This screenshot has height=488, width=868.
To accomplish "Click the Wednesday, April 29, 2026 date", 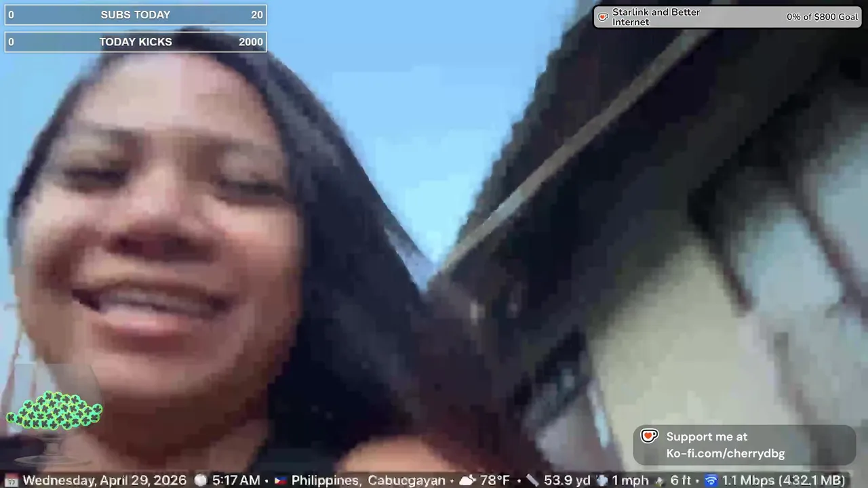I will [x=104, y=481].
